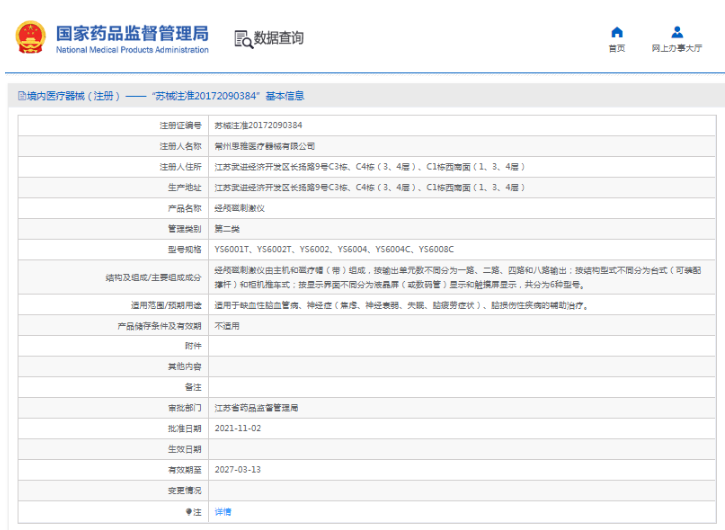This screenshot has height=530, width=725.
Task: Select storage condition value 不适用
Action: (227, 326)
